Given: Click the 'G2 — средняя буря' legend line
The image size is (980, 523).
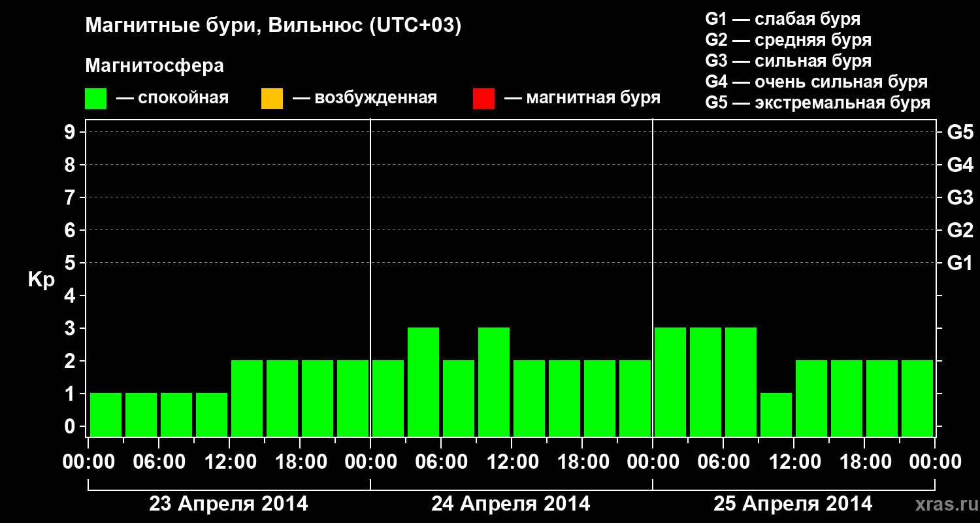Looking at the screenshot, I should [x=789, y=40].
